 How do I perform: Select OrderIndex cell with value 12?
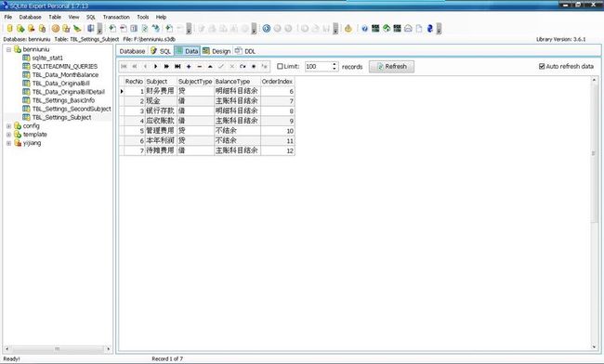(277, 150)
